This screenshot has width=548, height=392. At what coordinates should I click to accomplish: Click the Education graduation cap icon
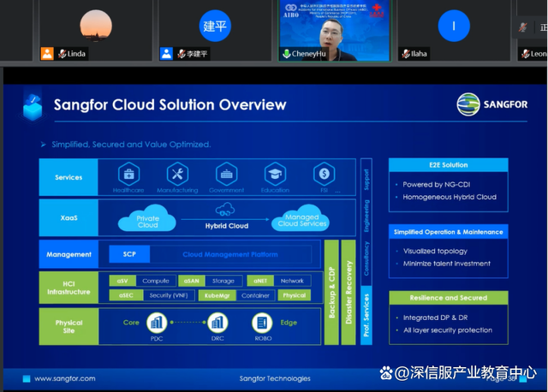point(275,174)
